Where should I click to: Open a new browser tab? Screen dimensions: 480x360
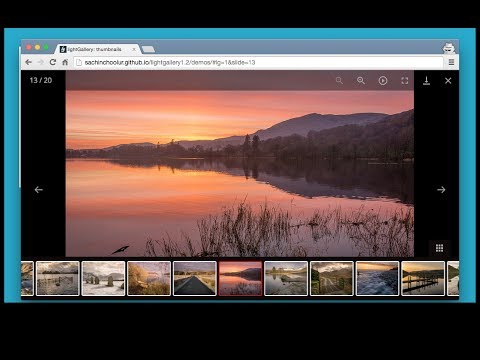click(148, 49)
